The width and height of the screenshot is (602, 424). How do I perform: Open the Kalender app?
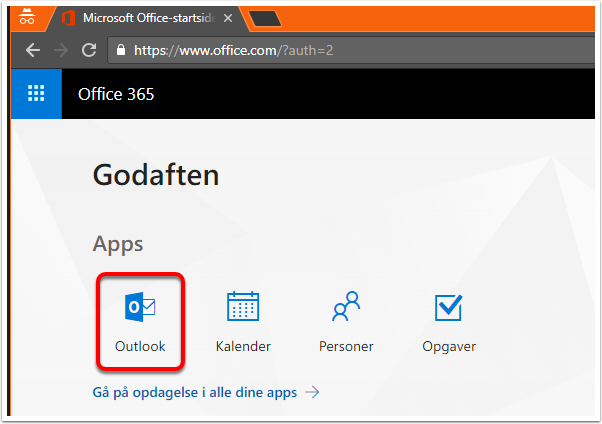(x=243, y=322)
